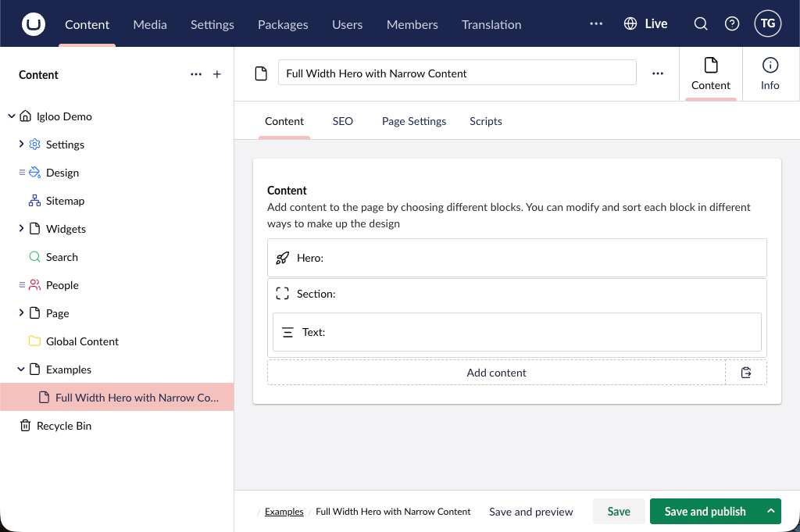Click the Text block alignment icon
Screen dimensions: 800x532
[x=287, y=332]
